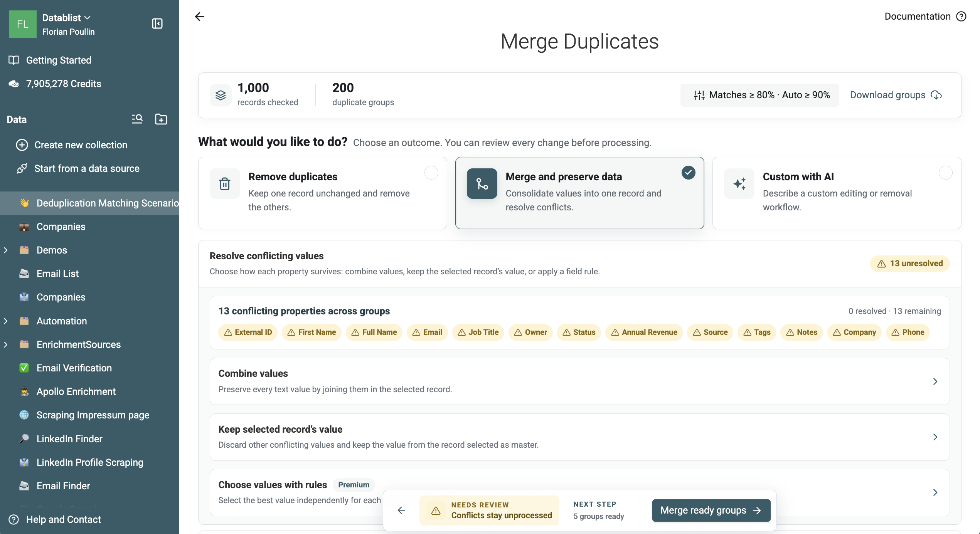Click the back arrow in bottom action bar
This screenshot has height=534, width=980.
tap(401, 510)
